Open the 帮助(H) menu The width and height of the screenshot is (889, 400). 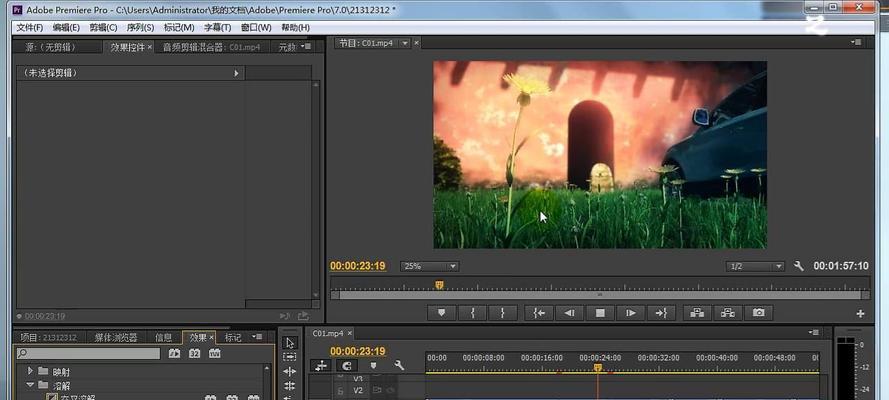click(x=295, y=27)
